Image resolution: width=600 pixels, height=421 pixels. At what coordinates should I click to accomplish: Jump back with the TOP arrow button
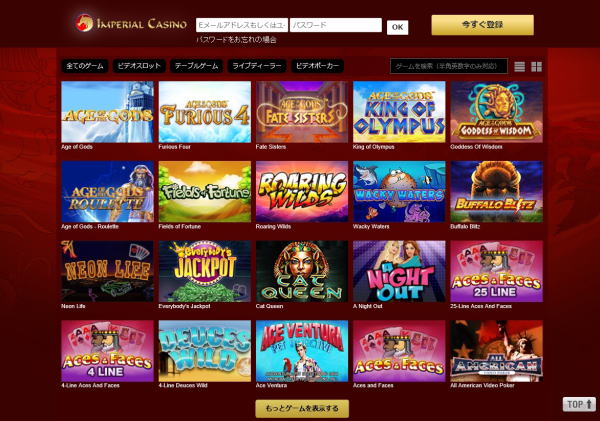(x=579, y=404)
